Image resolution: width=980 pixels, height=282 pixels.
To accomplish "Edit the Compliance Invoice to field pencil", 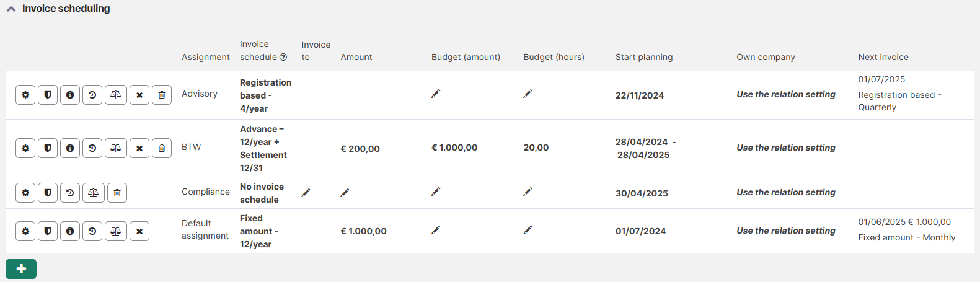I will pyautogui.click(x=306, y=193).
